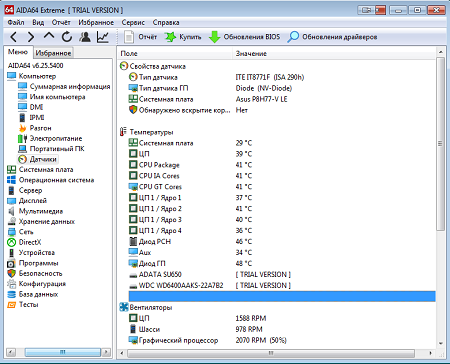The image size is (450, 364).
Task: Open the Сервис menu
Action: (x=133, y=22)
